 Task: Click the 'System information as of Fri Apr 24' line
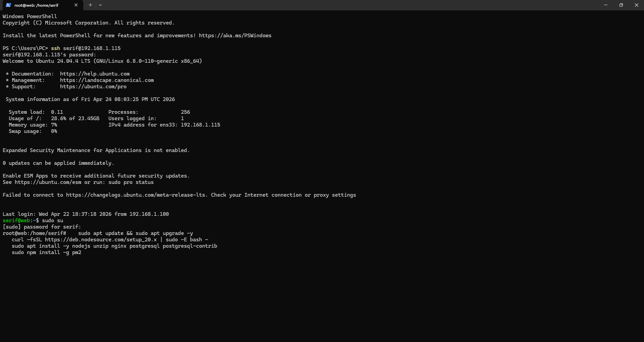(x=90, y=99)
